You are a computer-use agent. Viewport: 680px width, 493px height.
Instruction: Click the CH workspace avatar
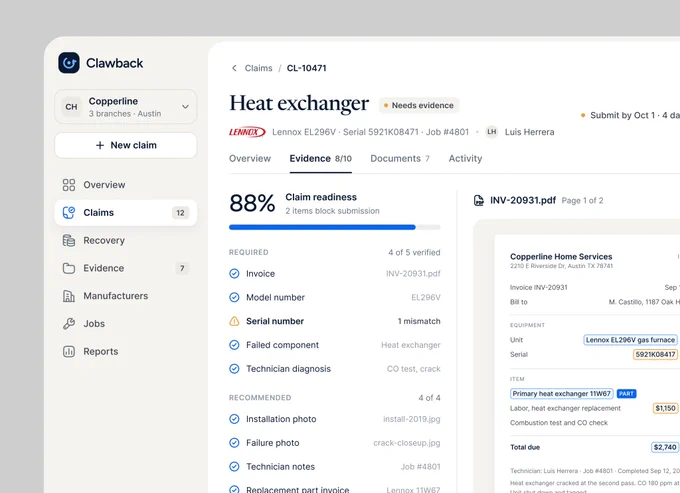coord(72,107)
